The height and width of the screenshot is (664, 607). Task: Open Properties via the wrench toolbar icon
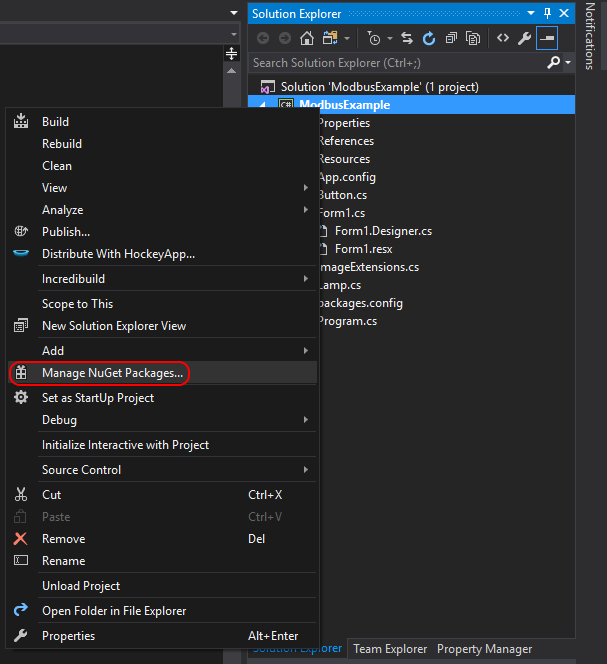point(524,38)
